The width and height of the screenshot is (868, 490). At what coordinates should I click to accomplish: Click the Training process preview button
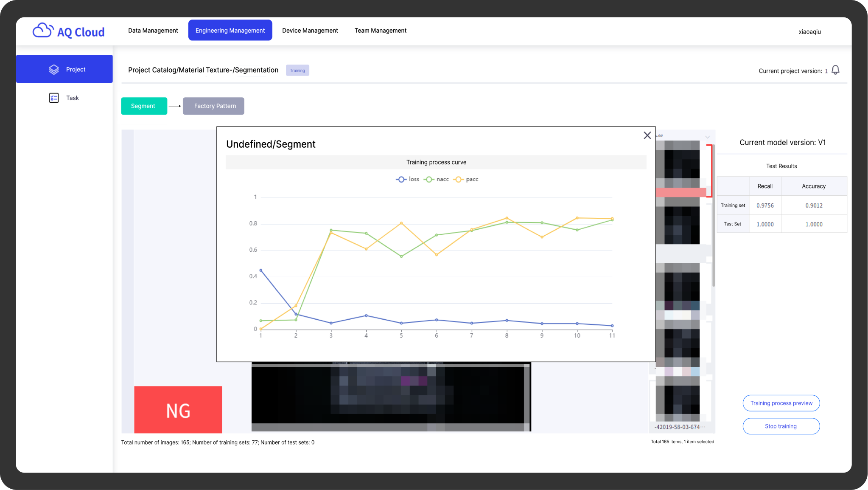coord(781,403)
